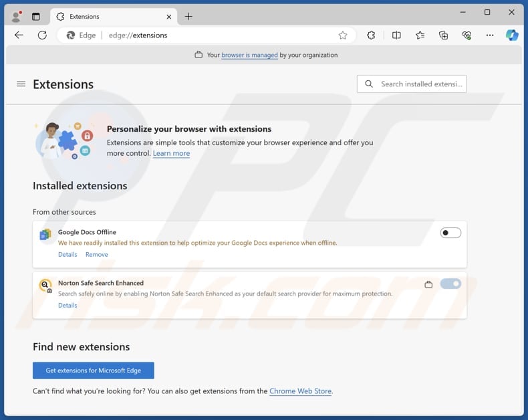Open Details for Norton Safe Search Enhanced
Screen dimensions: 528x420
coord(68,306)
